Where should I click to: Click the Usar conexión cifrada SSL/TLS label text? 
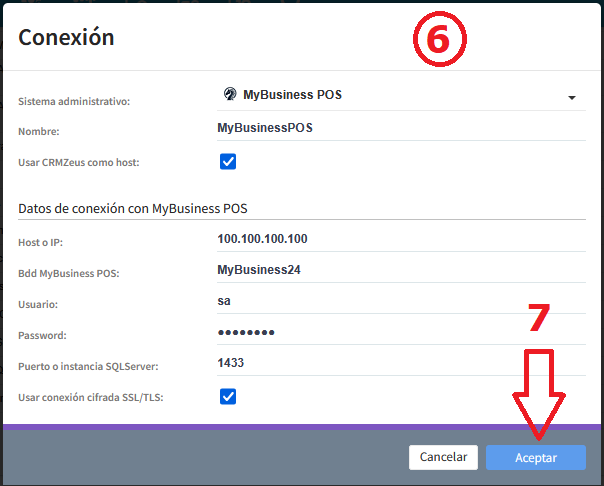click(x=91, y=398)
